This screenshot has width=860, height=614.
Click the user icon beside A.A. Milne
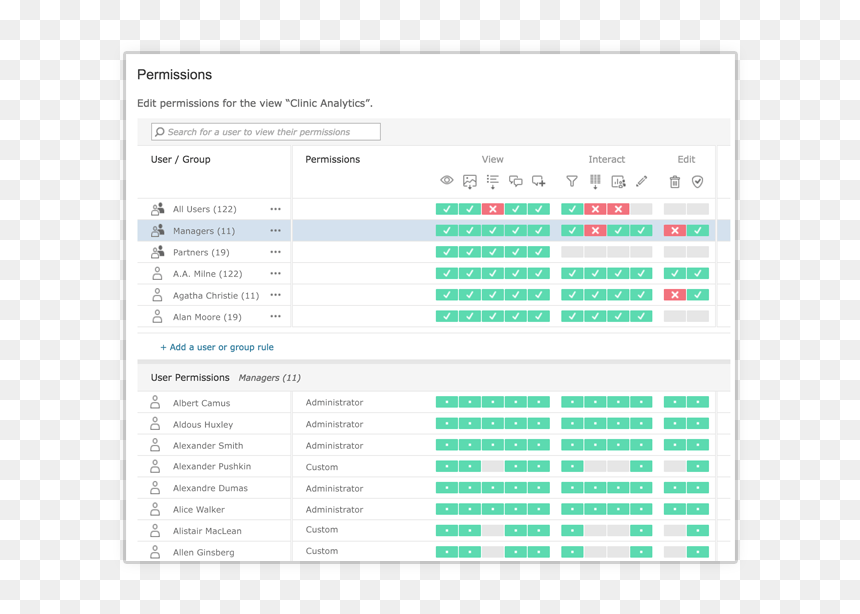pyautogui.click(x=157, y=273)
